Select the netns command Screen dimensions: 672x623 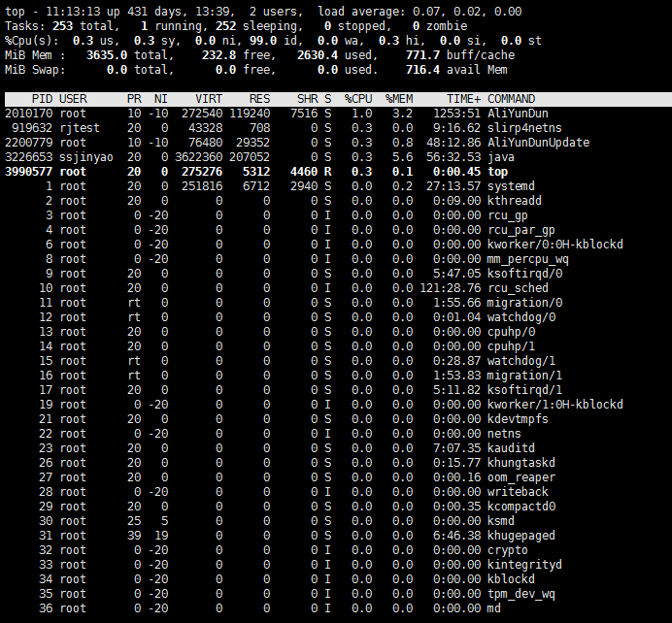click(x=504, y=434)
